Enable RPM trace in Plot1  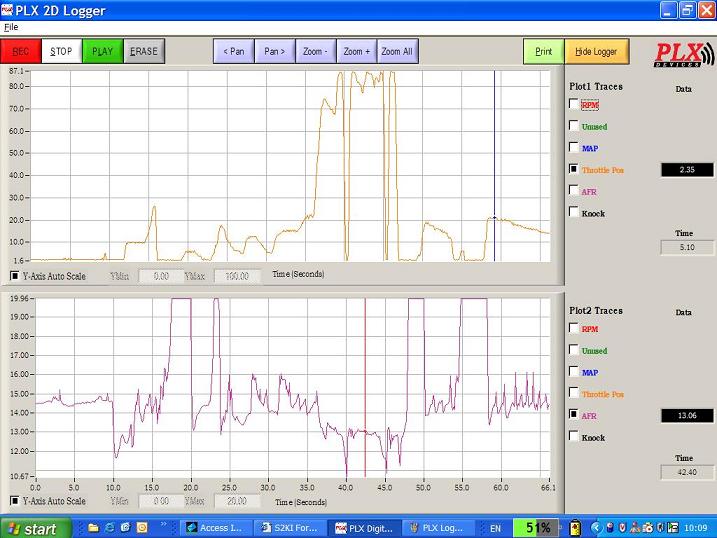tap(573, 104)
